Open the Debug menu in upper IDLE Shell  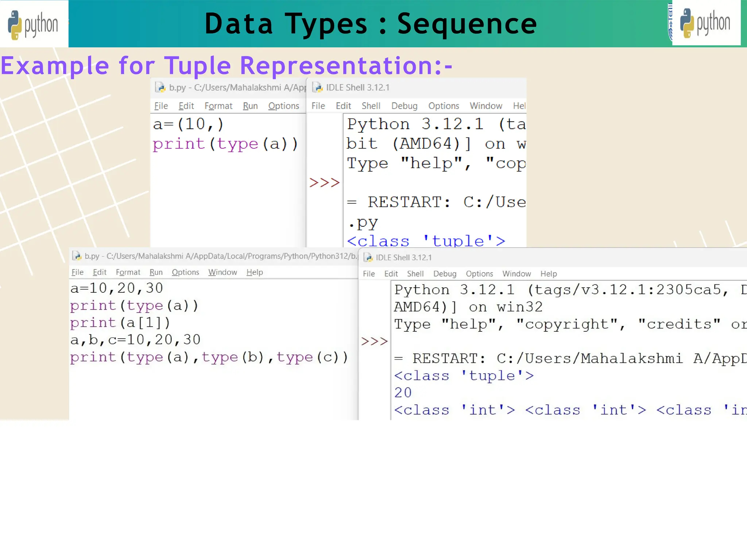[x=404, y=106]
